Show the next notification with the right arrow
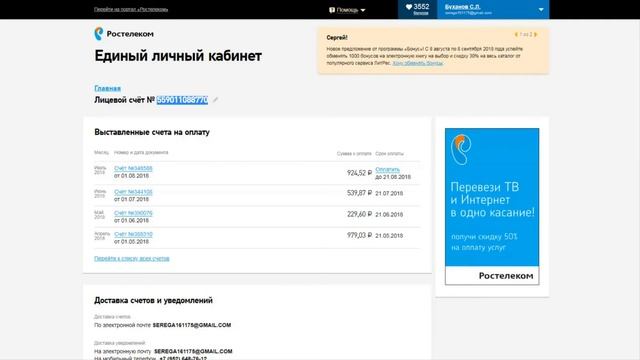The height and width of the screenshot is (360, 640). [536, 35]
